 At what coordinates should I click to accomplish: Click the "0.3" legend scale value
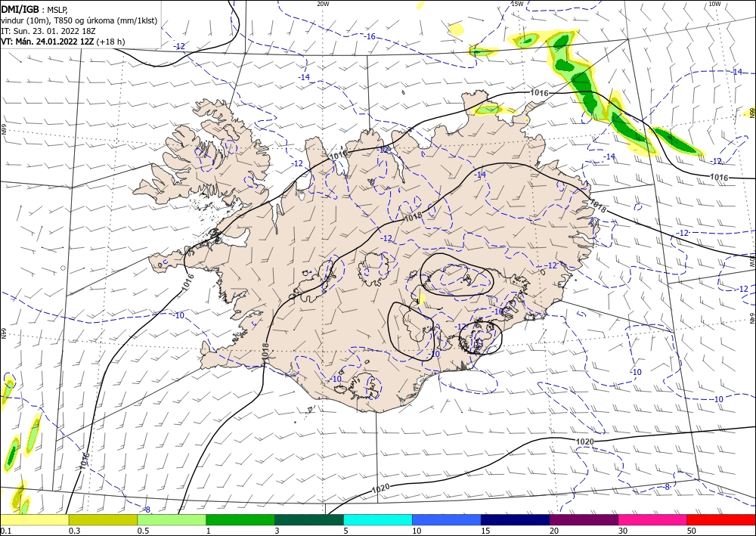74,531
